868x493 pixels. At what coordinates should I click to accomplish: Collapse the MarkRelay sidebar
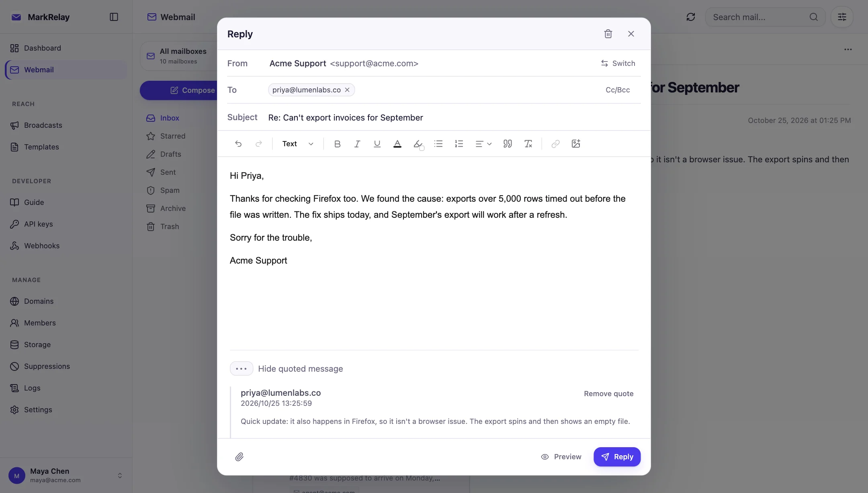114,17
